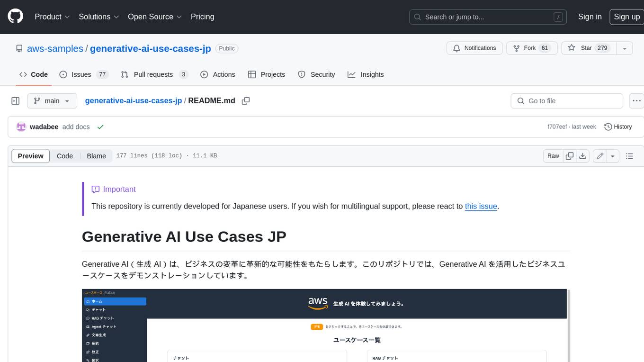Expand the file tree side panel
This screenshot has width=644, height=362.
(16, 101)
